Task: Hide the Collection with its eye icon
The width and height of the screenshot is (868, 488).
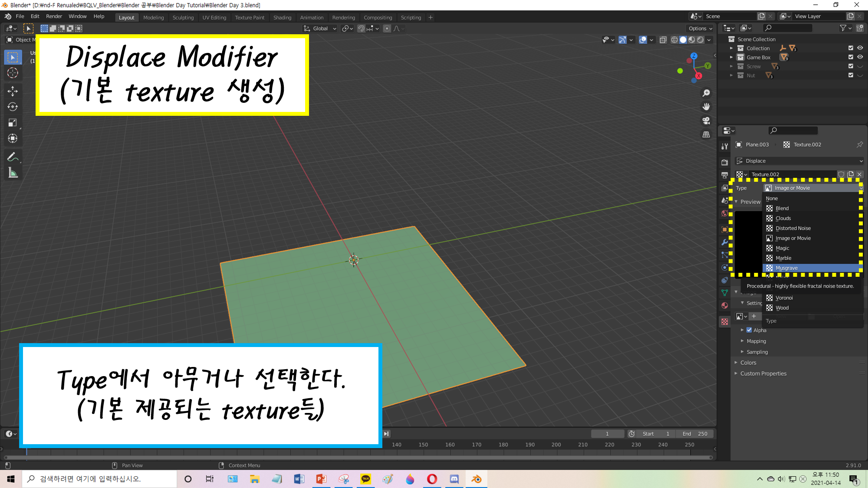Action: click(x=860, y=48)
